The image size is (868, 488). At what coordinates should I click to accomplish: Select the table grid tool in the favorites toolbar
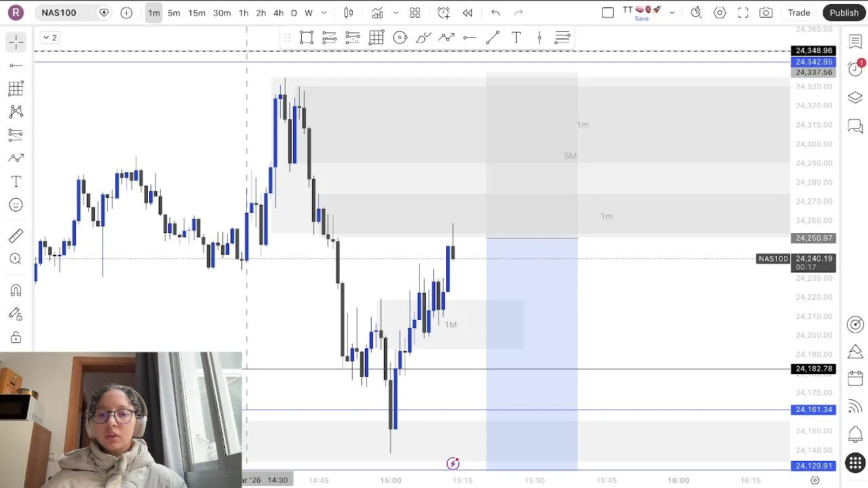(x=376, y=38)
